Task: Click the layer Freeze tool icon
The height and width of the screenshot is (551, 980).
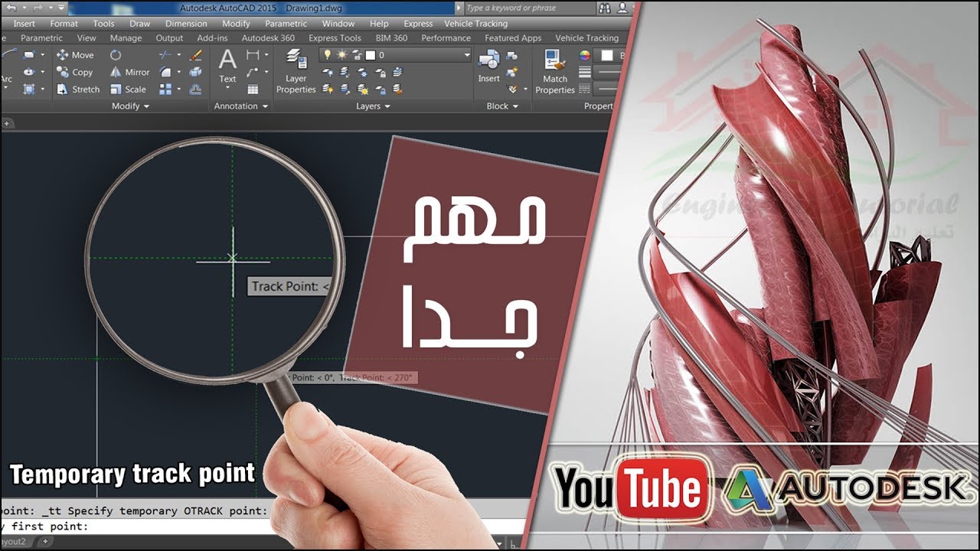Action: click(362, 72)
